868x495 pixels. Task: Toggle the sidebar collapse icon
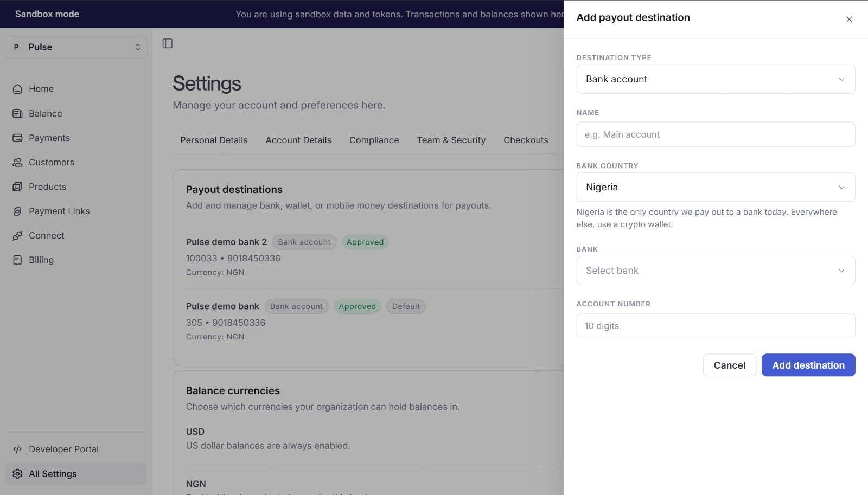(168, 43)
